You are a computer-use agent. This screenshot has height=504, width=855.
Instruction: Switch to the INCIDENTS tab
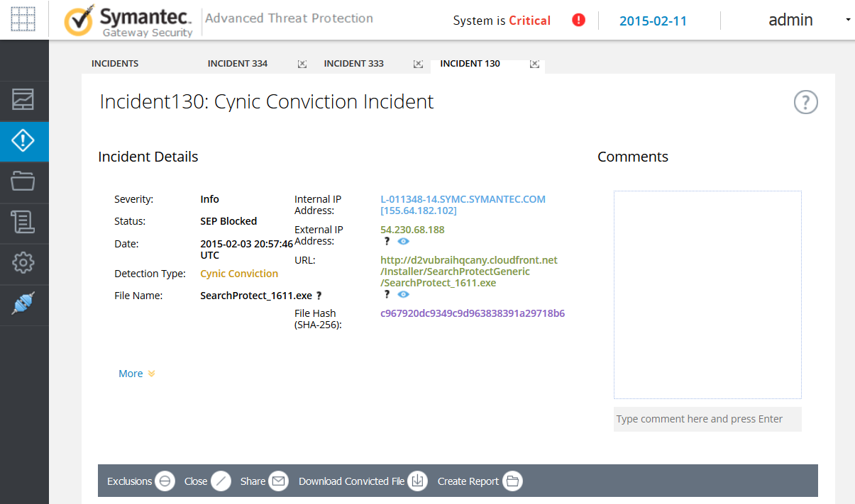115,64
